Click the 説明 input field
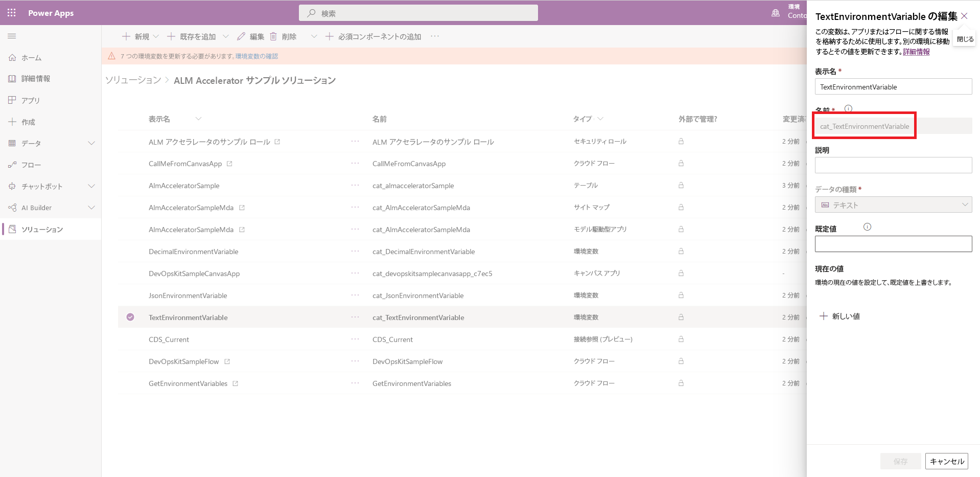Image resolution: width=980 pixels, height=477 pixels. click(893, 165)
